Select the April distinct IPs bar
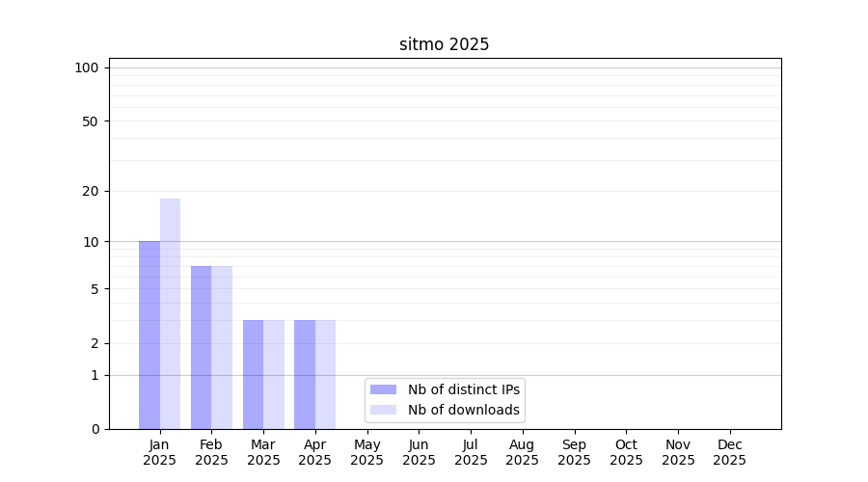868x482 pixels. point(305,374)
